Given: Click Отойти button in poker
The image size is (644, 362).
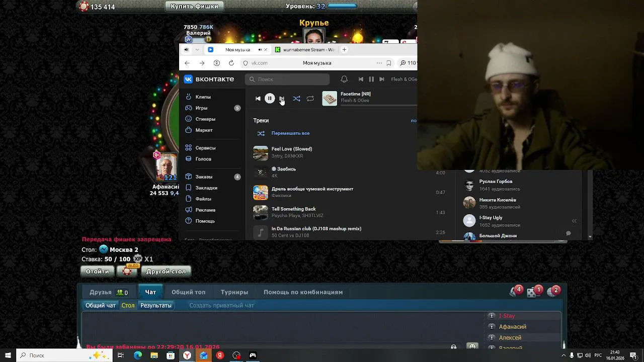Looking at the screenshot, I should point(97,271).
